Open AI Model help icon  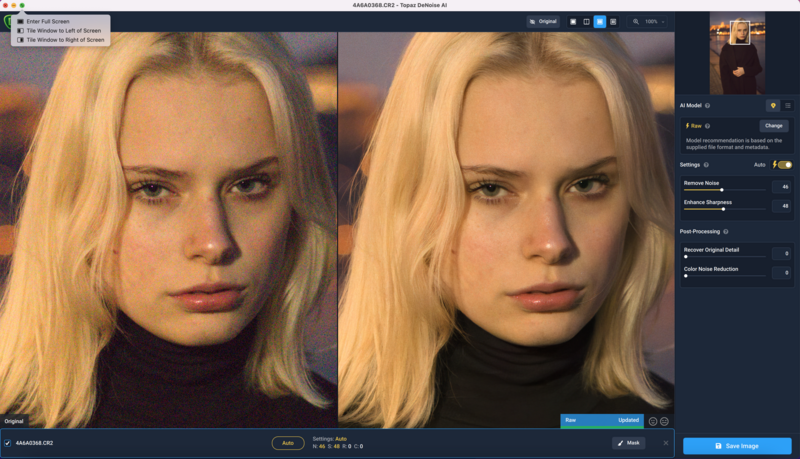(x=707, y=106)
